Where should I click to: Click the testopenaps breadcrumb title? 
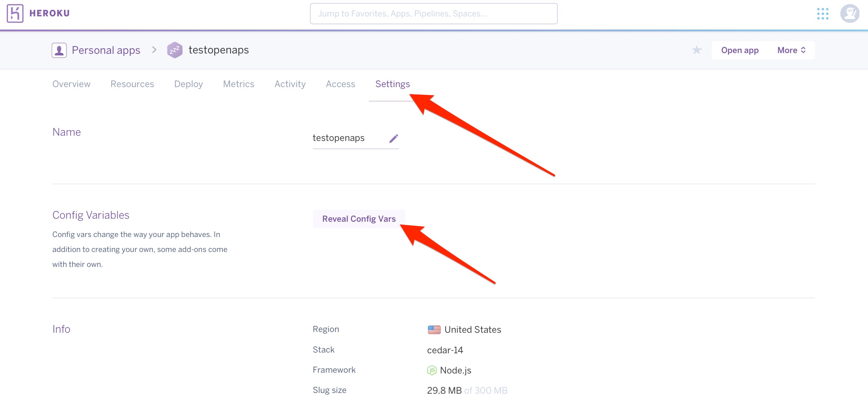(219, 50)
